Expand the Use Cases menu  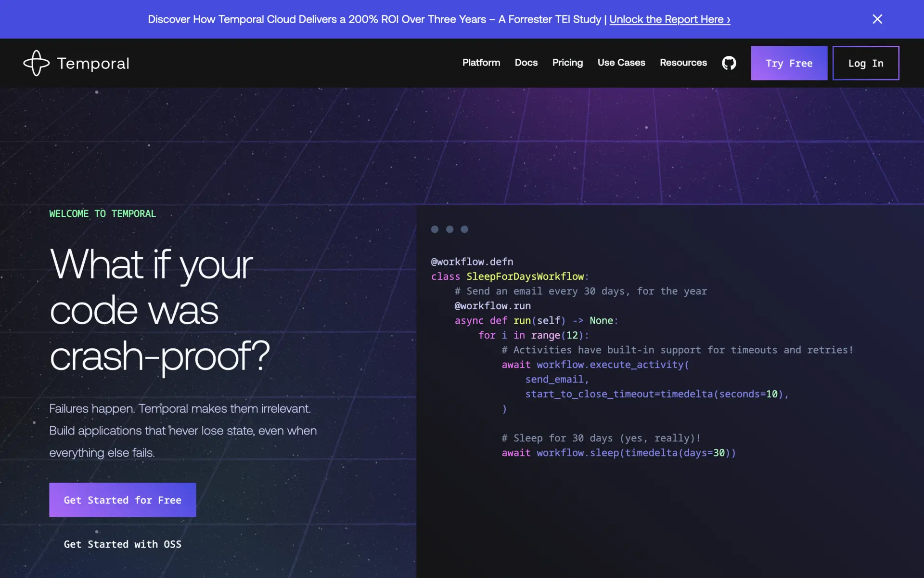(x=621, y=63)
